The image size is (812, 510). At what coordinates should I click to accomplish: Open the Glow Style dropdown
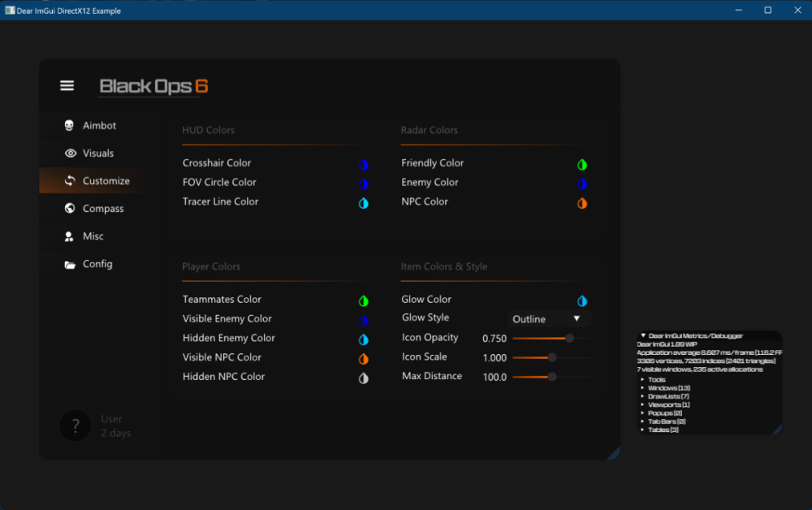click(x=549, y=319)
